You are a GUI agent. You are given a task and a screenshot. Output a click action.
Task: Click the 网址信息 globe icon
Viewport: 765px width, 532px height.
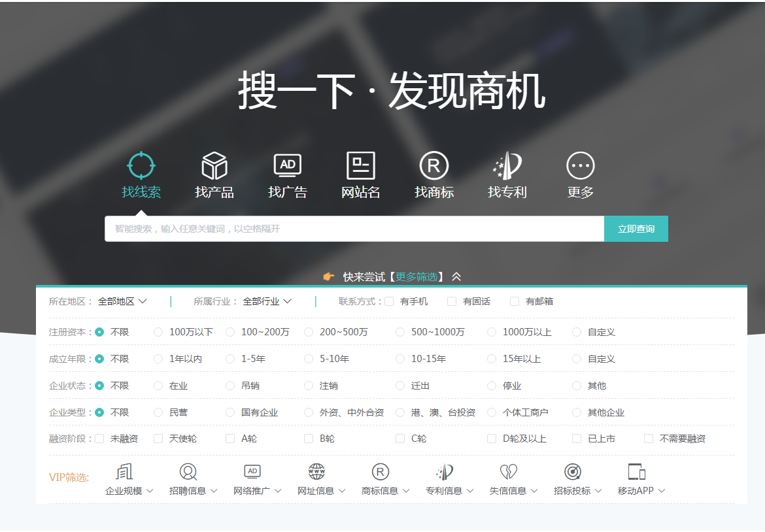(x=317, y=472)
